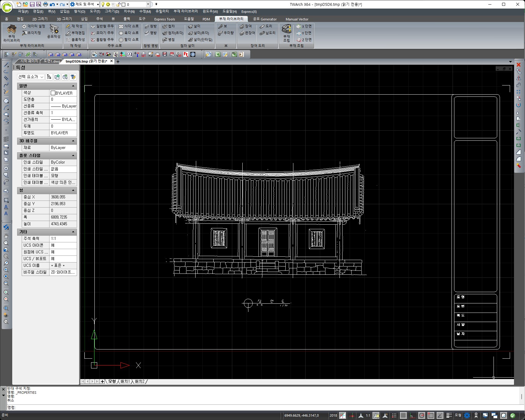This screenshot has height=420, width=525.
Task: Collapse the 일반 section in Properties
Action: coord(73,86)
